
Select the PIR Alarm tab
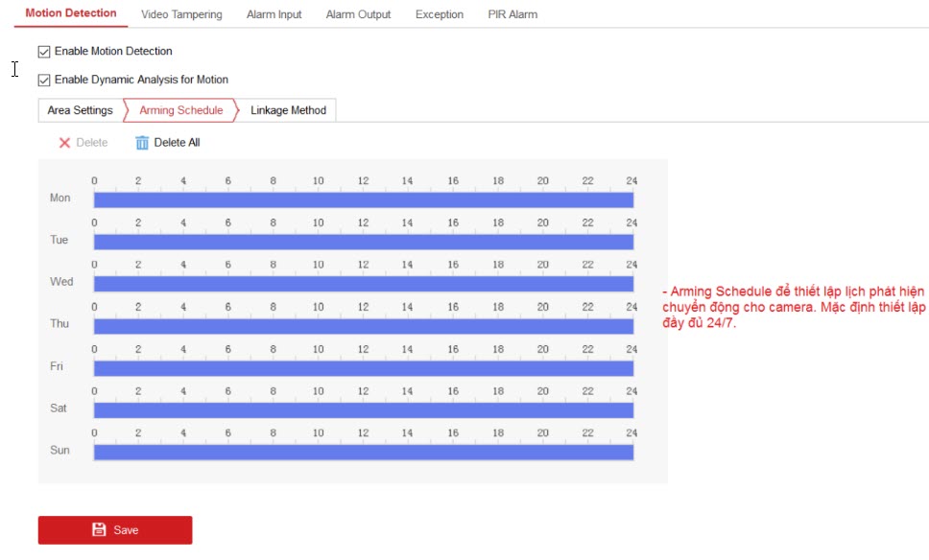(x=512, y=14)
